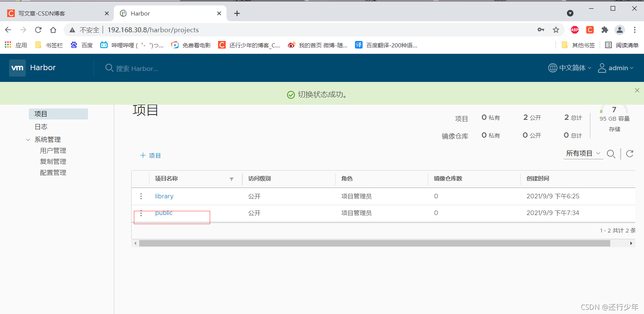Click the 访问级别 column header
This screenshot has width=644, height=314.
click(259, 179)
